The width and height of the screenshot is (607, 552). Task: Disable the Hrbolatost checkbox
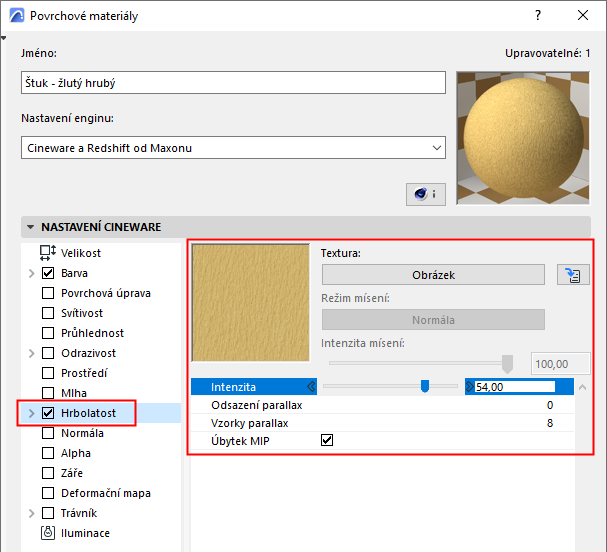48,413
